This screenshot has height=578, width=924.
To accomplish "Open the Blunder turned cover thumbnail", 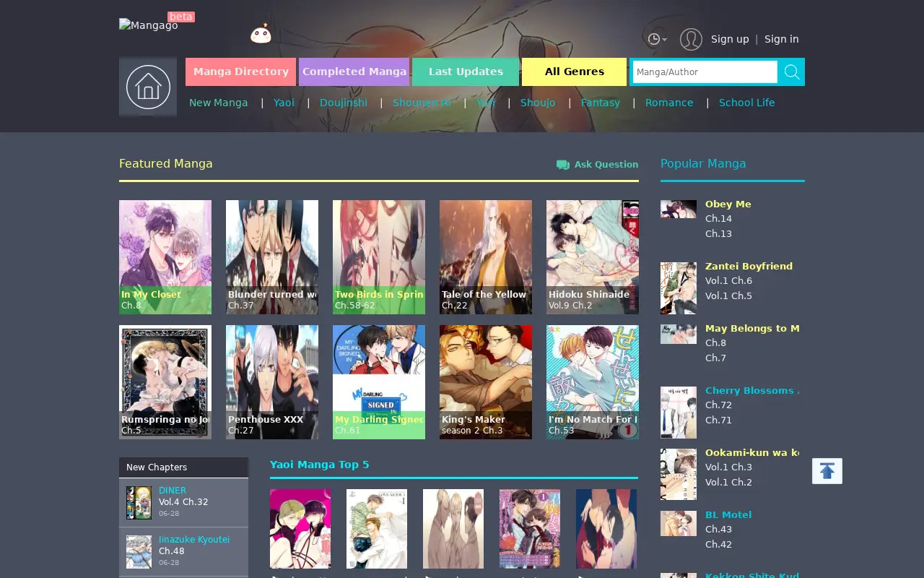I will [x=272, y=257].
